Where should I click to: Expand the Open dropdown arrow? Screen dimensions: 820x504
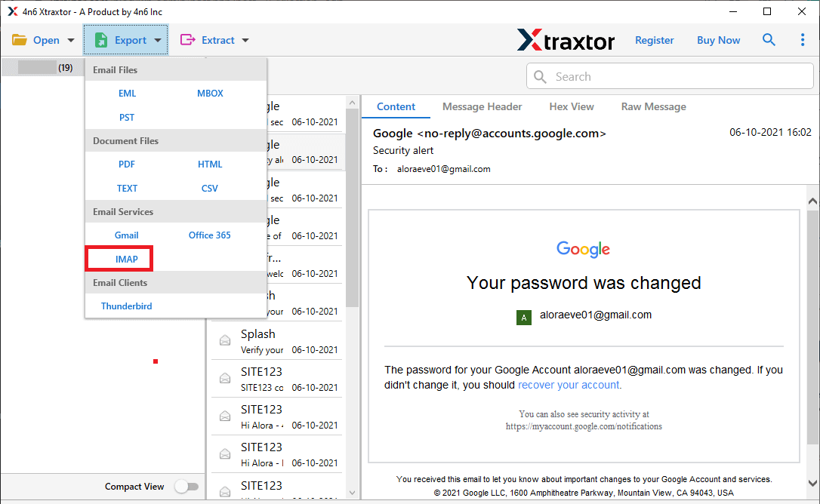(71, 40)
